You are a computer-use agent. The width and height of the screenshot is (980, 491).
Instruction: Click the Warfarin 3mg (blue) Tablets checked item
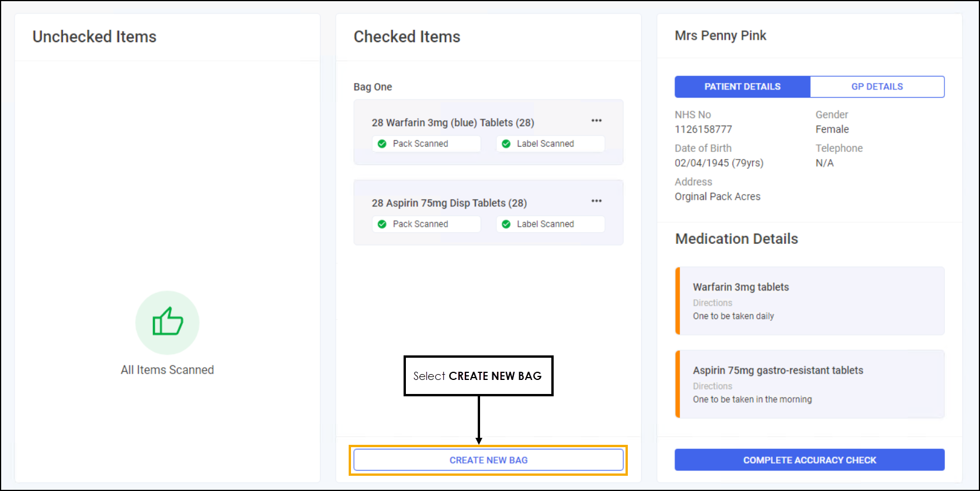(453, 123)
